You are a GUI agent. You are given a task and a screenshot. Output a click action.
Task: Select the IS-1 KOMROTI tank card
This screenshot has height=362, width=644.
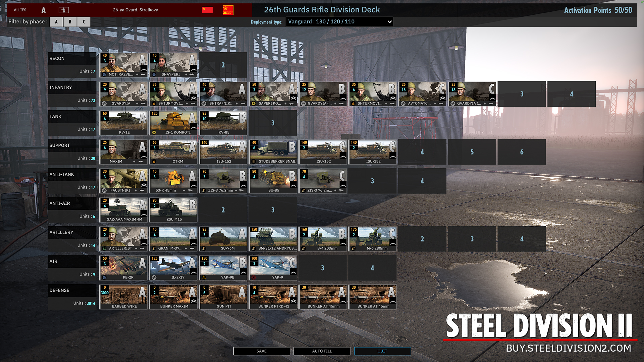point(173,123)
